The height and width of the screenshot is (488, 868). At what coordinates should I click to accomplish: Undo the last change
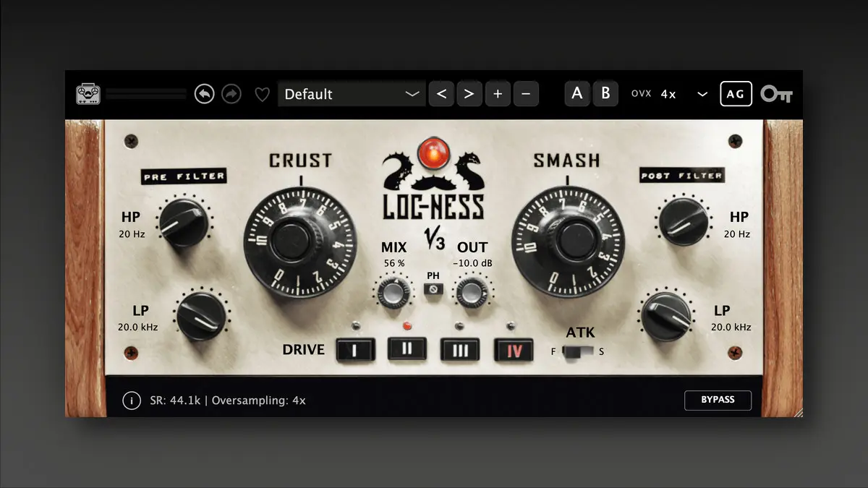[x=205, y=94]
